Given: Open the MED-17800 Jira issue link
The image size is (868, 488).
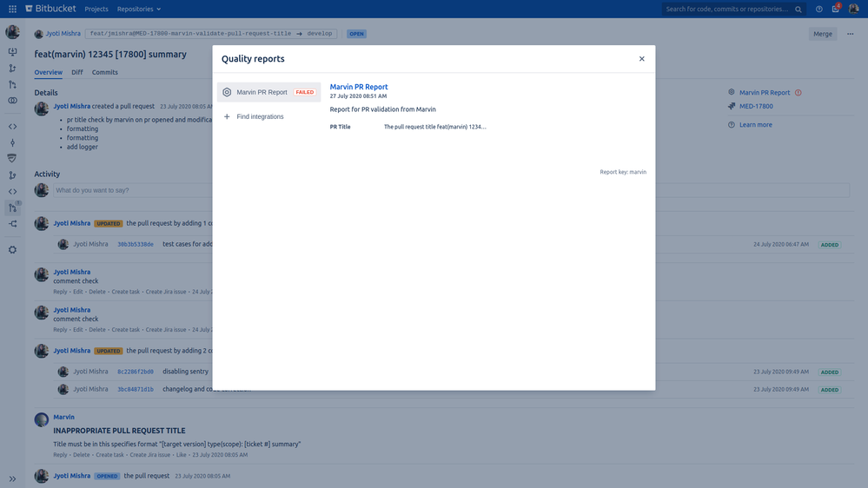Looking at the screenshot, I should [756, 106].
